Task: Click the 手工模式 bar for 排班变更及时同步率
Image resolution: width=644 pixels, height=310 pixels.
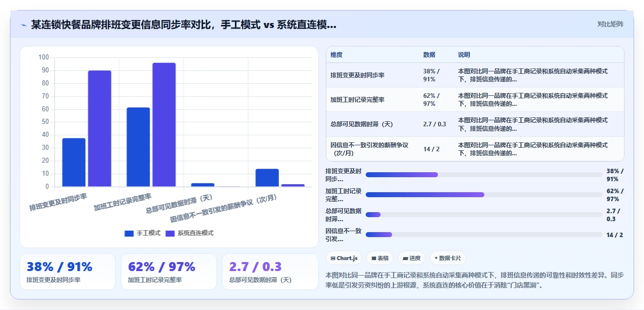Action: coord(74,162)
